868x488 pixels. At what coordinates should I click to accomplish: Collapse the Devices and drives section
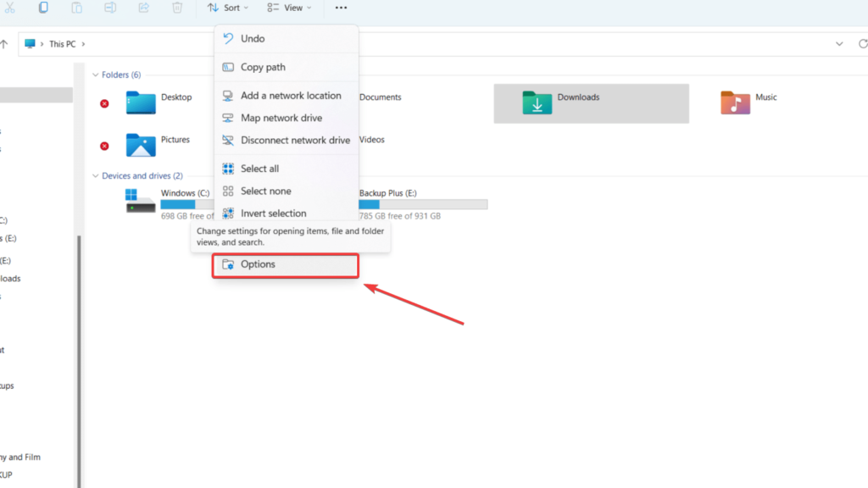96,175
